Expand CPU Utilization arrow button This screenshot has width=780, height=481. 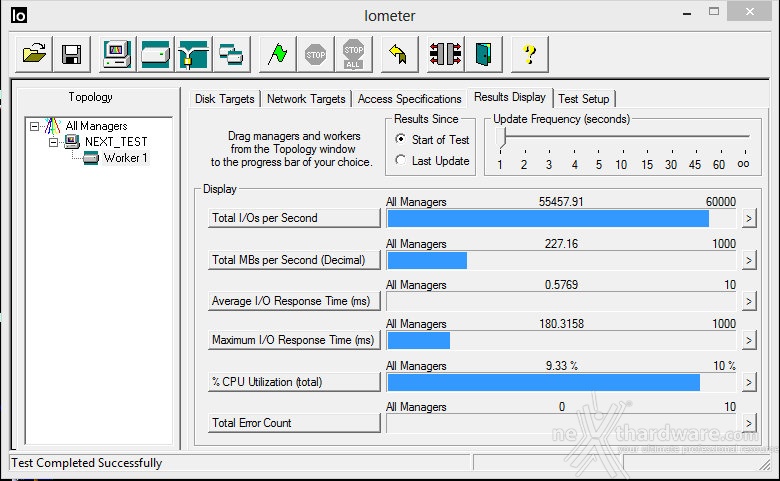pos(749,382)
